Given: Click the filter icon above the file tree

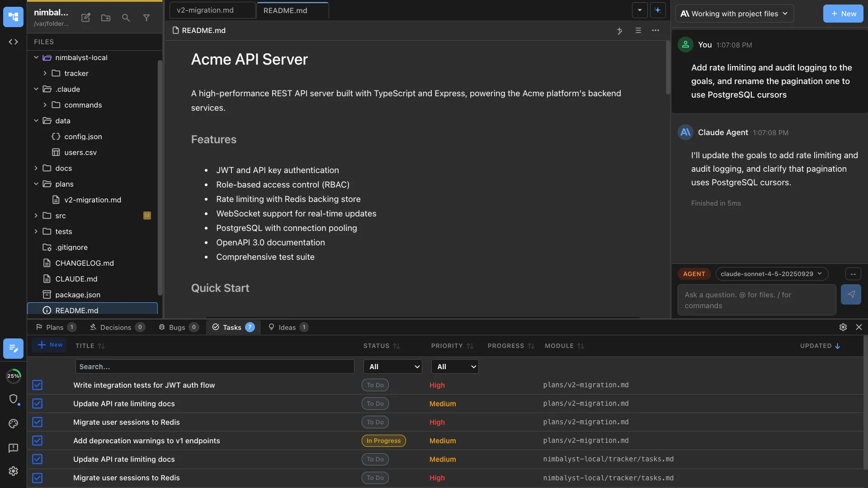Looking at the screenshot, I should [x=146, y=18].
